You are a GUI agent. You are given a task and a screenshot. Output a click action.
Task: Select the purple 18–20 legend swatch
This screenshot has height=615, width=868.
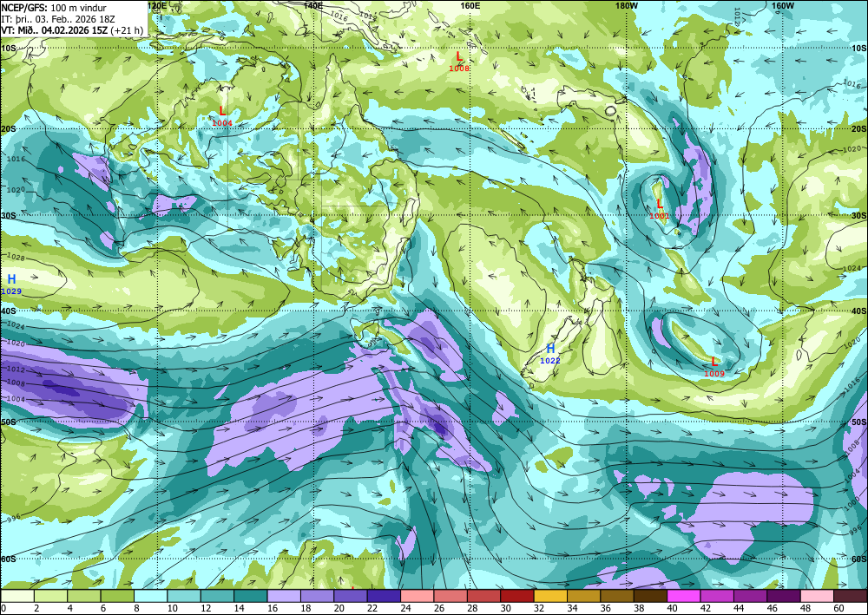pyautogui.click(x=317, y=596)
